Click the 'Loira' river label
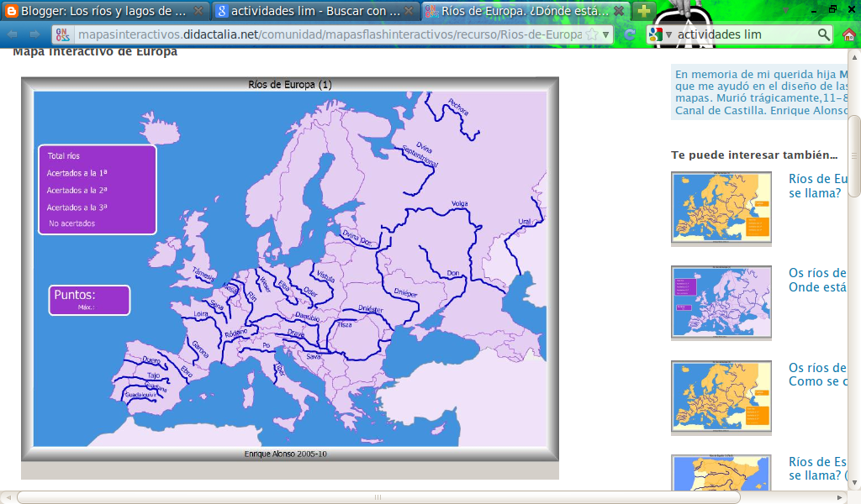Image resolution: width=861 pixels, height=504 pixels. (x=201, y=313)
